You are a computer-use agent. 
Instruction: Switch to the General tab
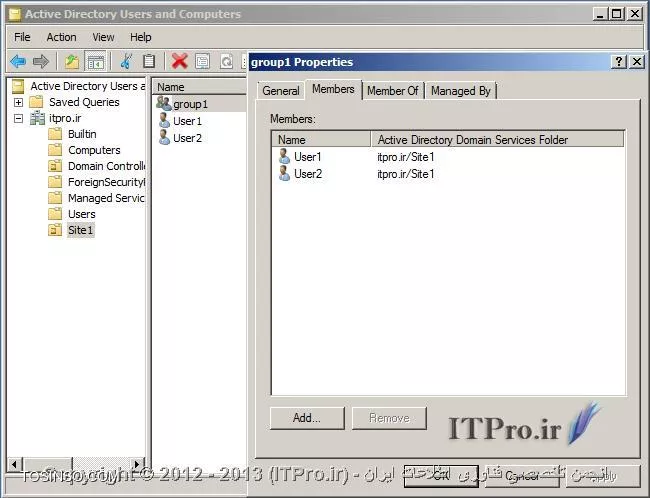[x=281, y=91]
